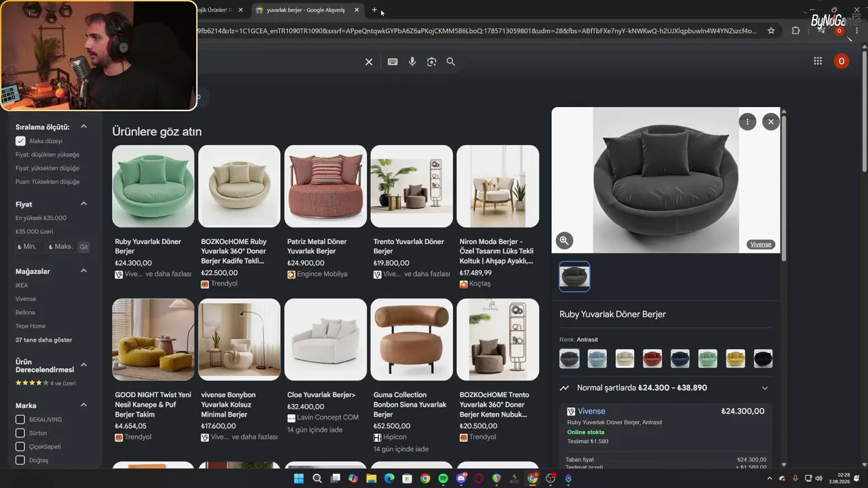Show hidden system tray icons

click(771, 479)
